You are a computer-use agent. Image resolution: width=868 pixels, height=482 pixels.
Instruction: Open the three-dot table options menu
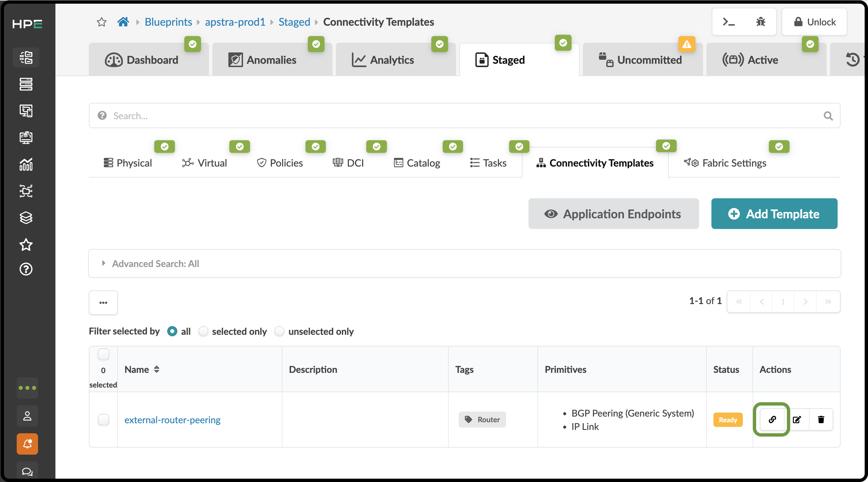pyautogui.click(x=103, y=302)
